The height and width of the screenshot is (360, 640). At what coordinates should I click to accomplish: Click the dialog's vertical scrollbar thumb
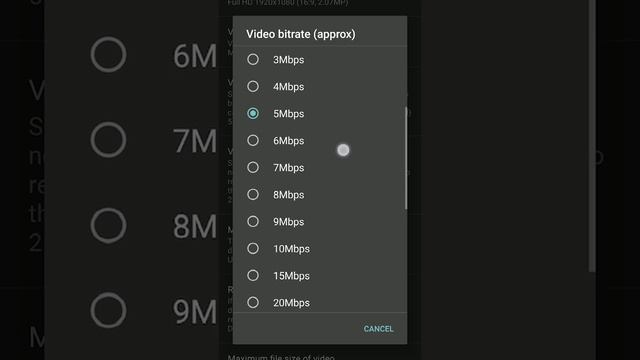click(406, 158)
